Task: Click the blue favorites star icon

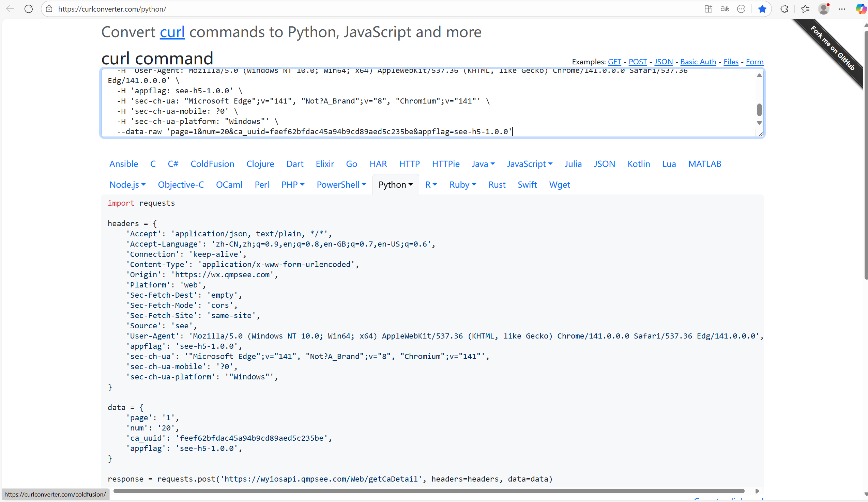Action: [762, 9]
